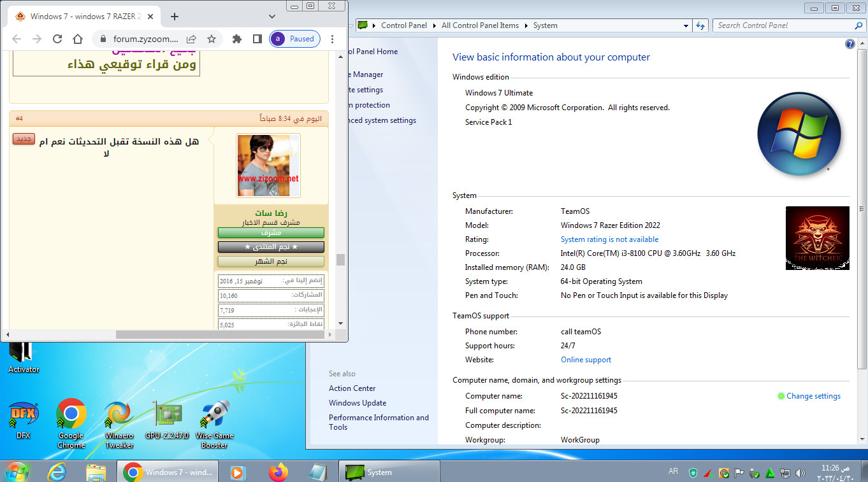Open Windows Explorer taskbar icon
The width and height of the screenshot is (868, 482).
pyautogui.click(x=96, y=472)
